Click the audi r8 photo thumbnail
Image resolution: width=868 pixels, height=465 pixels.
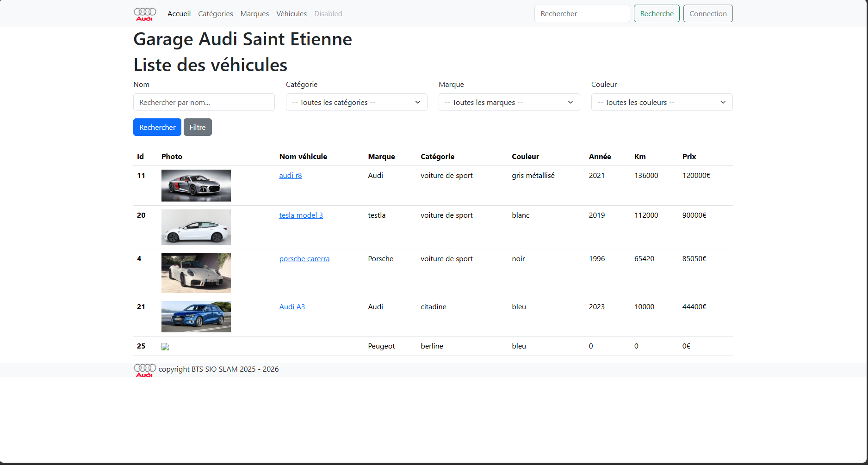click(196, 185)
